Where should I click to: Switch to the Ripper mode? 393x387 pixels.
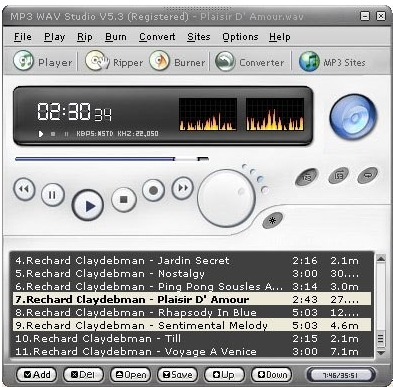114,61
